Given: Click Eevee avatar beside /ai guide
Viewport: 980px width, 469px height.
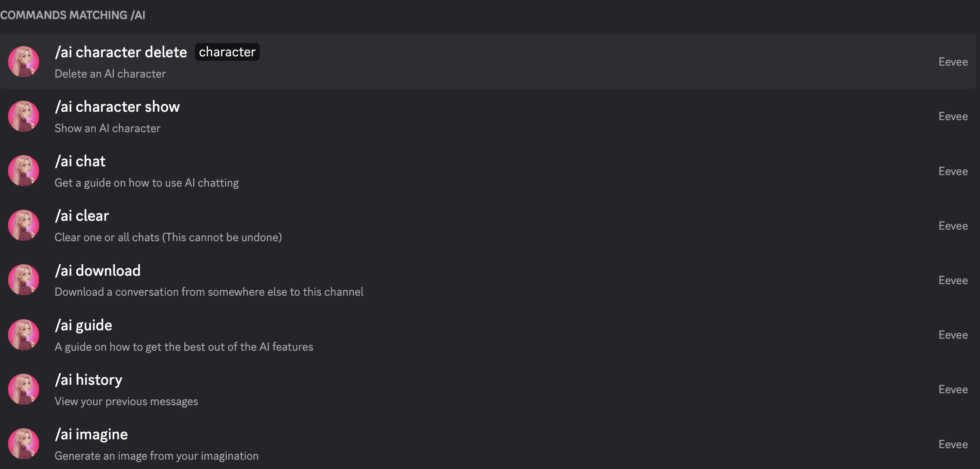Looking at the screenshot, I should click(x=23, y=335).
